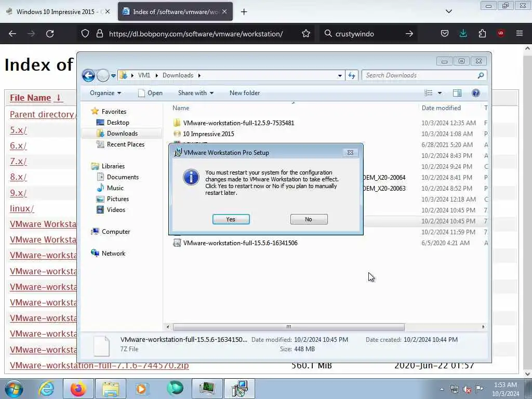This screenshot has width=532, height=399.
Task: Open Firefox extensions icon
Action: point(482,33)
